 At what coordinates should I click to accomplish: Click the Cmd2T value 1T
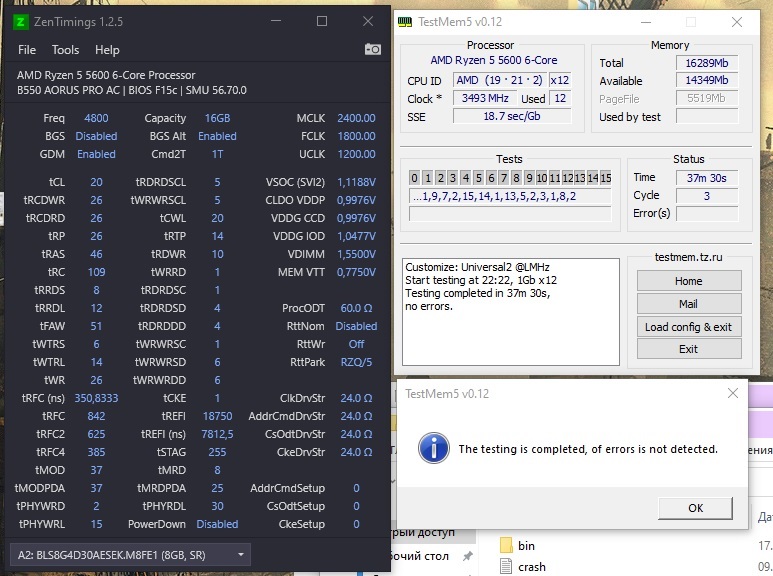pyautogui.click(x=217, y=154)
